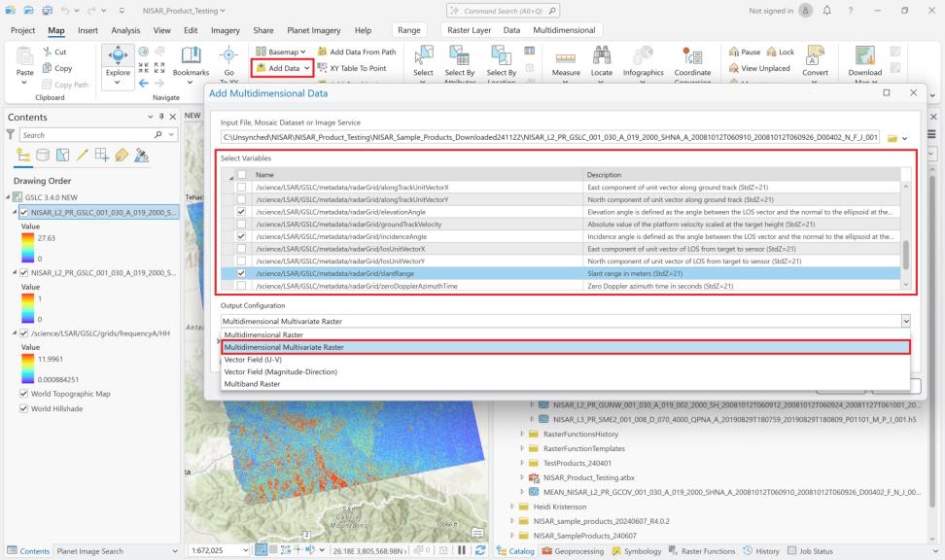
Task: Click the Command Search box
Action: (x=503, y=11)
